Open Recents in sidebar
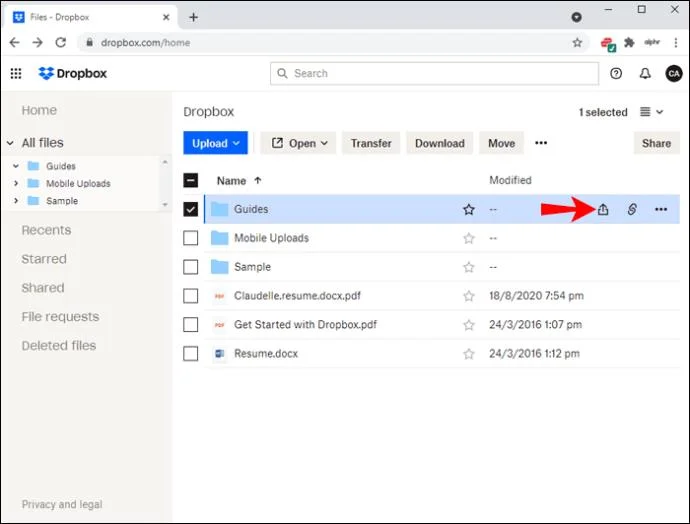This screenshot has height=524, width=690. tap(46, 230)
